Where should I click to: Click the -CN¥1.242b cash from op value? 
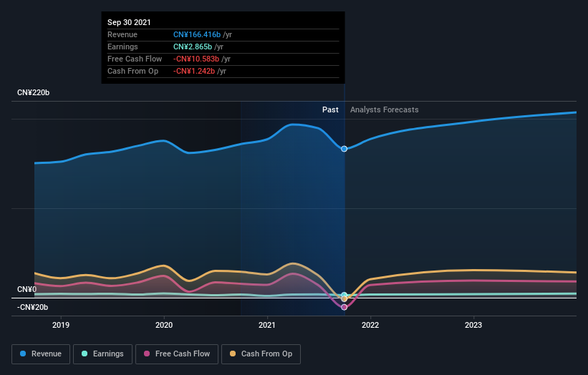click(194, 71)
